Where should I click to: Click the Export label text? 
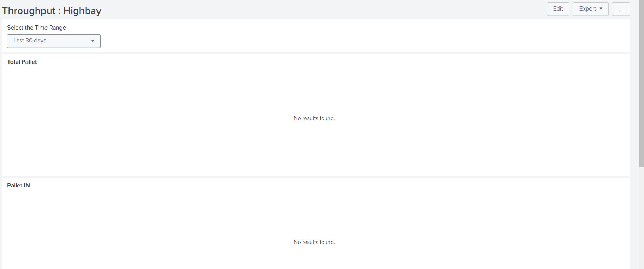[588, 9]
